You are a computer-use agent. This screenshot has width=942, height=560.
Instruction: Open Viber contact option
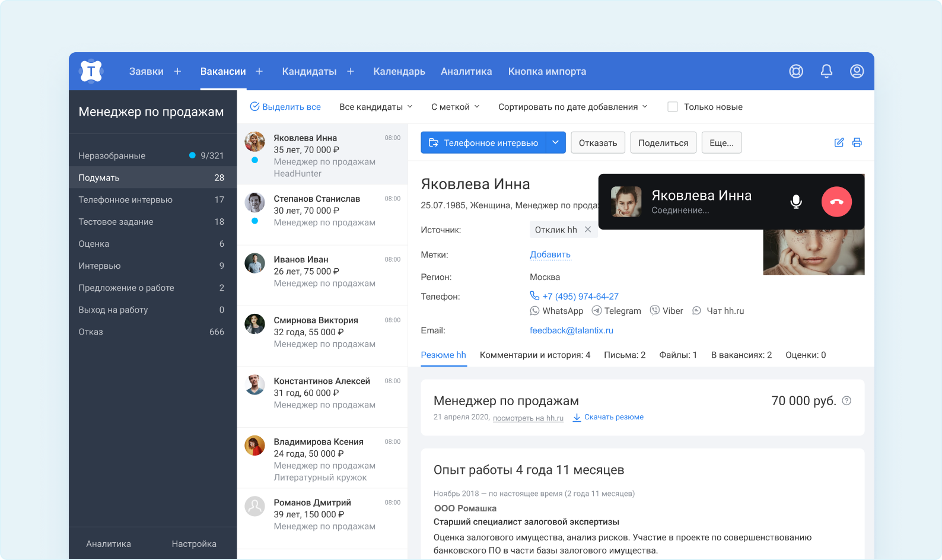(x=667, y=311)
